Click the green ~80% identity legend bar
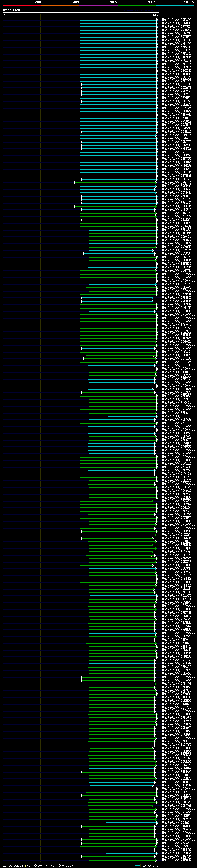This screenshot has width=197, height=868. (137, 6)
